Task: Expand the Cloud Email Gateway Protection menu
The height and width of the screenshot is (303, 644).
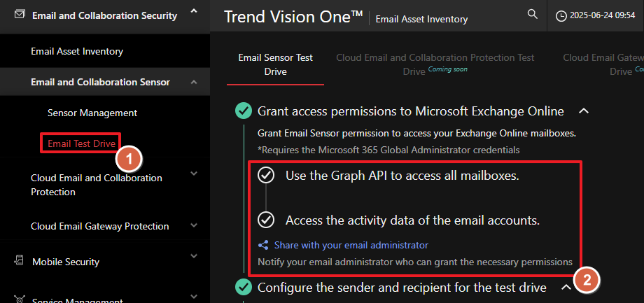Action: pyautogui.click(x=194, y=225)
